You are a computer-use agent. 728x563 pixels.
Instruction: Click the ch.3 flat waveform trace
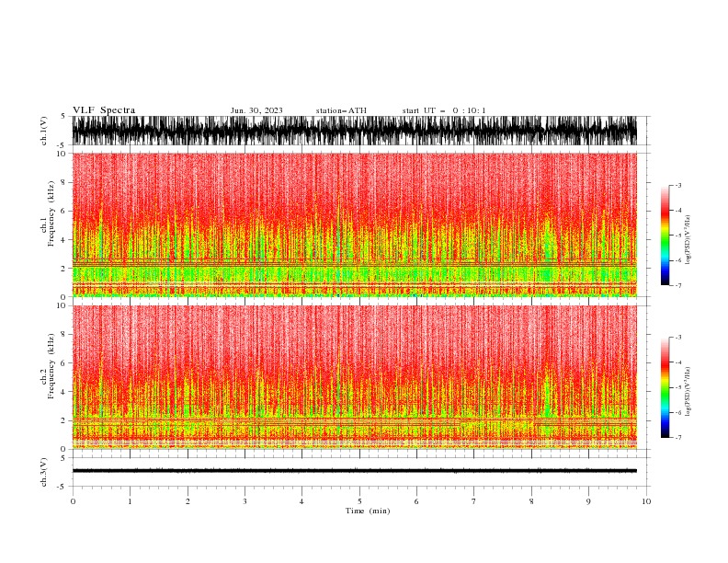click(x=354, y=471)
